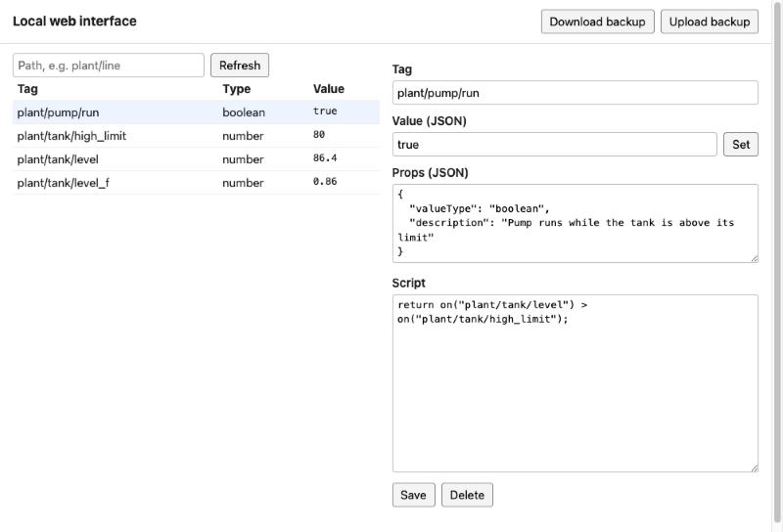The image size is (783, 532).
Task: Click inside the Script textarea
Action: 576,383
